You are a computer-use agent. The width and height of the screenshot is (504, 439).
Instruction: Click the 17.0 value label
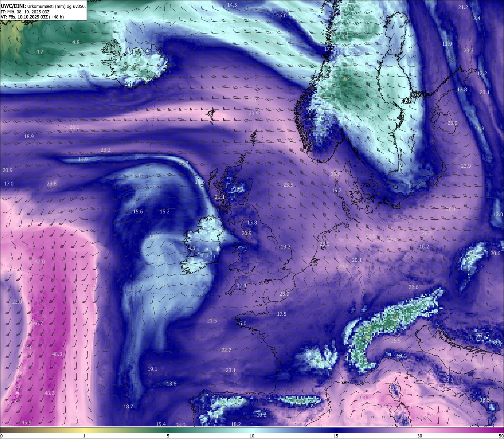[x=9, y=183]
